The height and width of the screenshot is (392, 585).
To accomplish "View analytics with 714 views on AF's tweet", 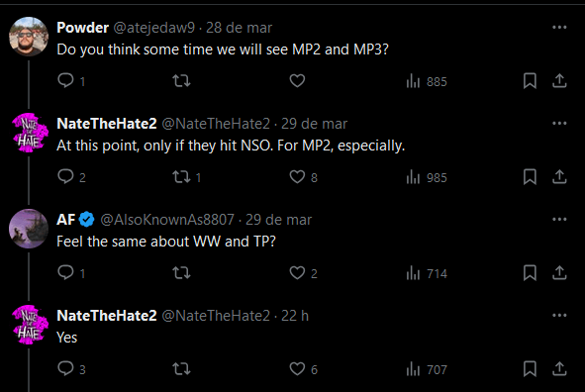I will click(x=427, y=273).
